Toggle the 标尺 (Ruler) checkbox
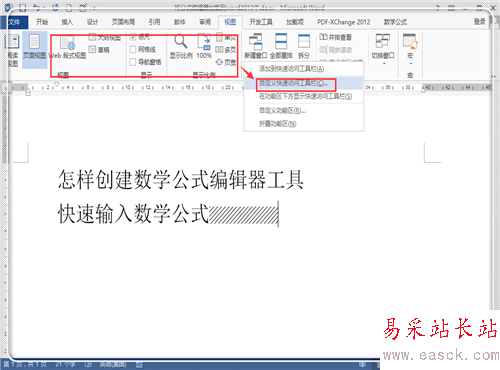Viewport: 500px width, 370px height. pyautogui.click(x=140, y=37)
